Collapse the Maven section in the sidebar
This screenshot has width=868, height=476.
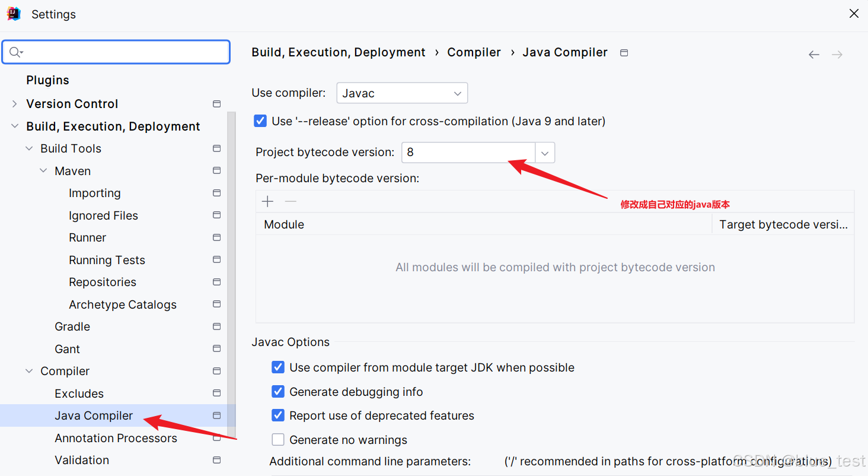tap(43, 170)
